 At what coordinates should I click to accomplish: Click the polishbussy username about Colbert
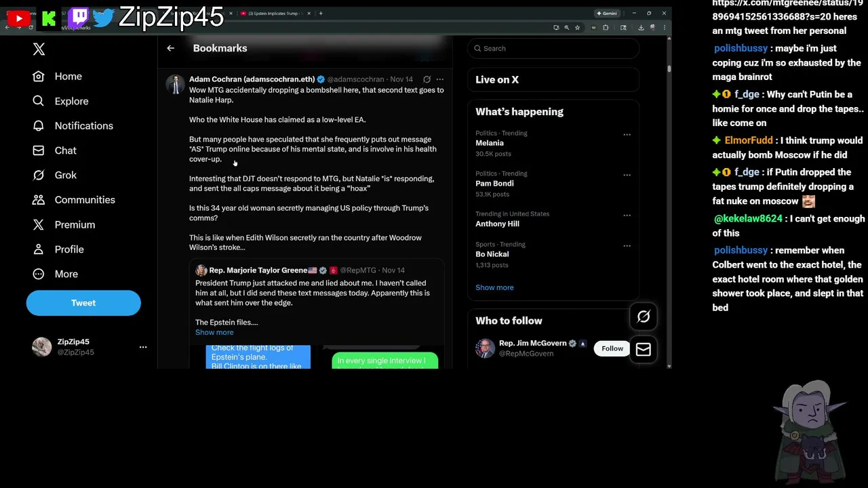pos(741,250)
